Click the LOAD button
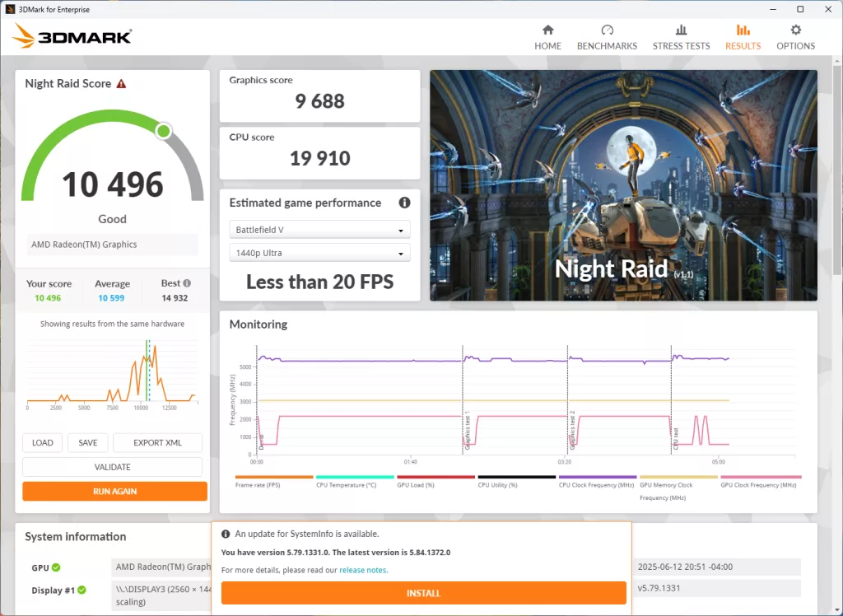Image resolution: width=843 pixels, height=616 pixels. pyautogui.click(x=43, y=443)
